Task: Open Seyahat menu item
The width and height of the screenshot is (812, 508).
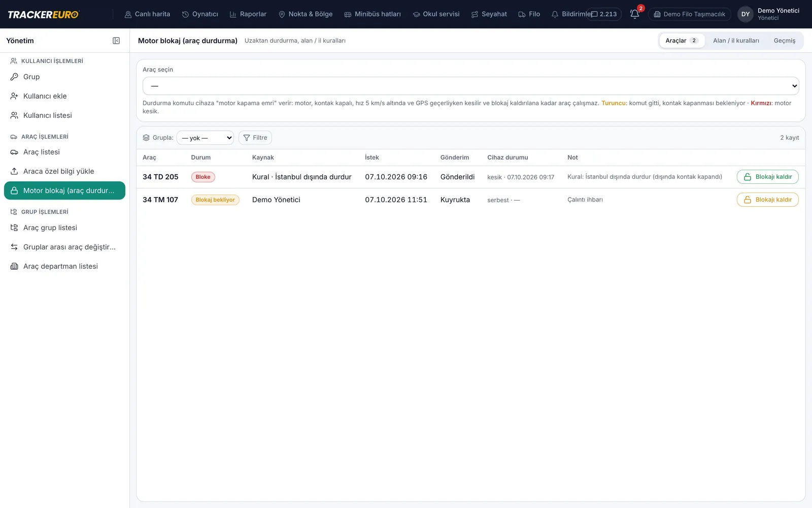Action: pos(489,14)
